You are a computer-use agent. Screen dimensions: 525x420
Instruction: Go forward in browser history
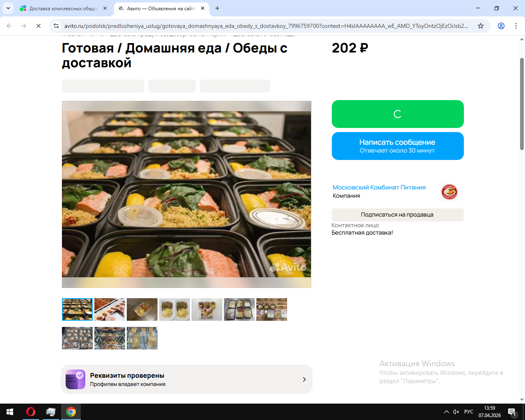[x=24, y=26]
